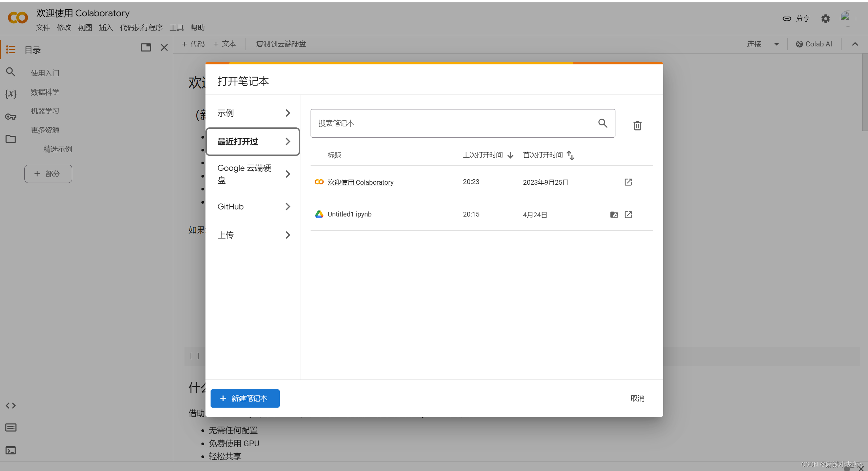
Task: Select the 上传 tab
Action: pyautogui.click(x=253, y=235)
